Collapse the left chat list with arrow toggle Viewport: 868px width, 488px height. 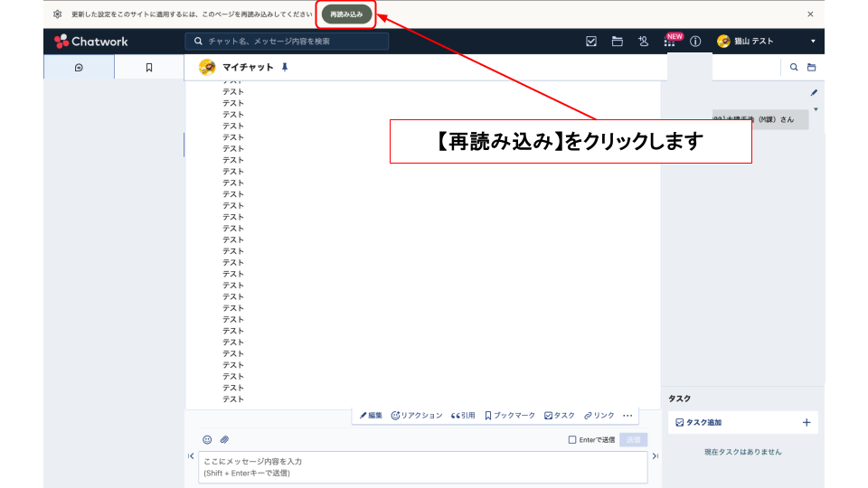[191, 456]
